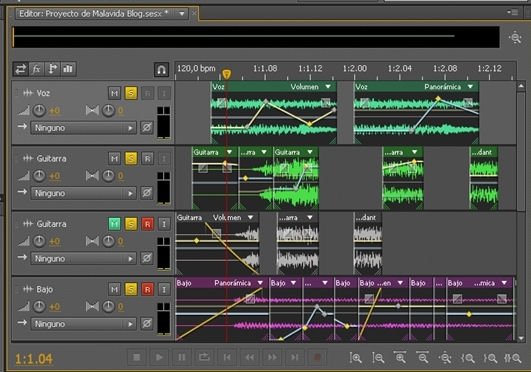Screen dimensions: 531x372
Task: Open the Editor session file dropdown arrow
Action: tap(182, 14)
